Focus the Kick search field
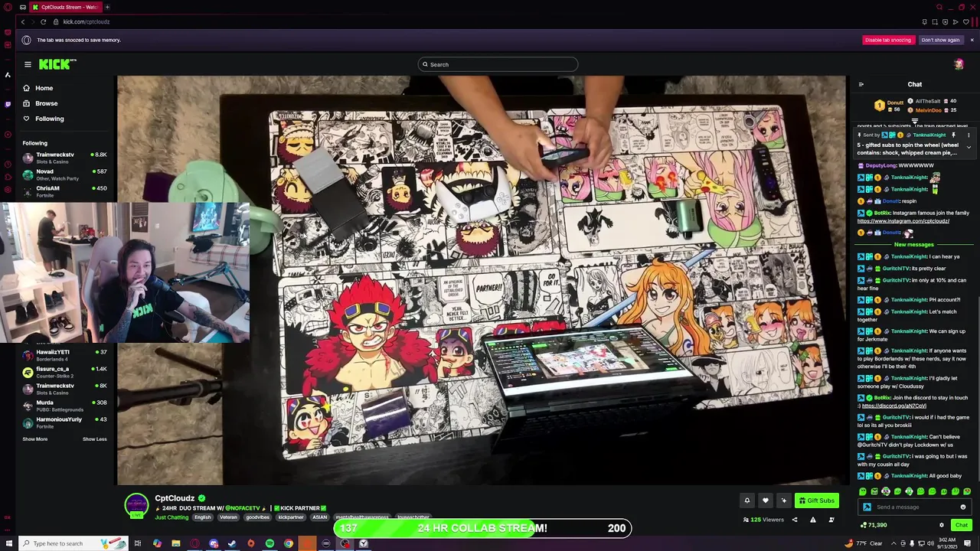Image resolution: width=980 pixels, height=551 pixels. click(498, 64)
